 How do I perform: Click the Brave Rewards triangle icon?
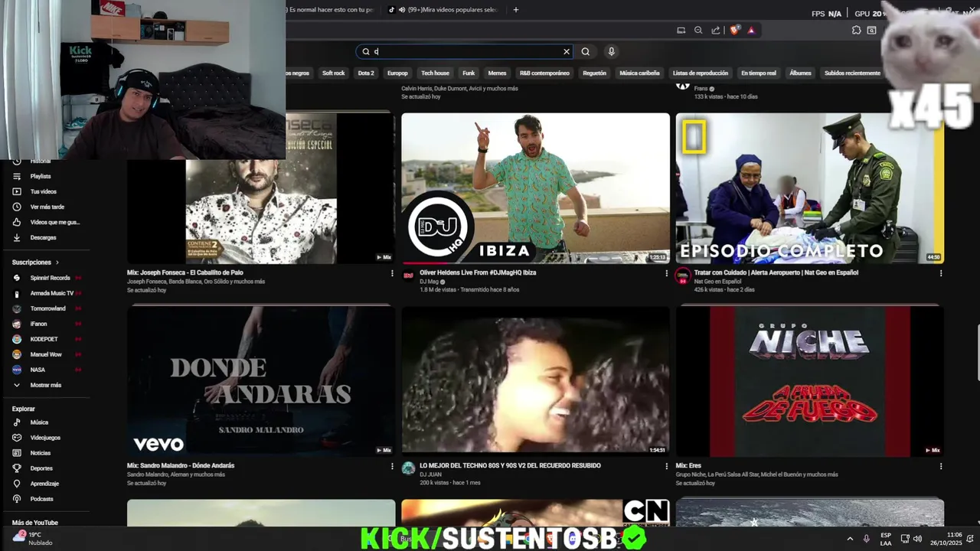[751, 30]
